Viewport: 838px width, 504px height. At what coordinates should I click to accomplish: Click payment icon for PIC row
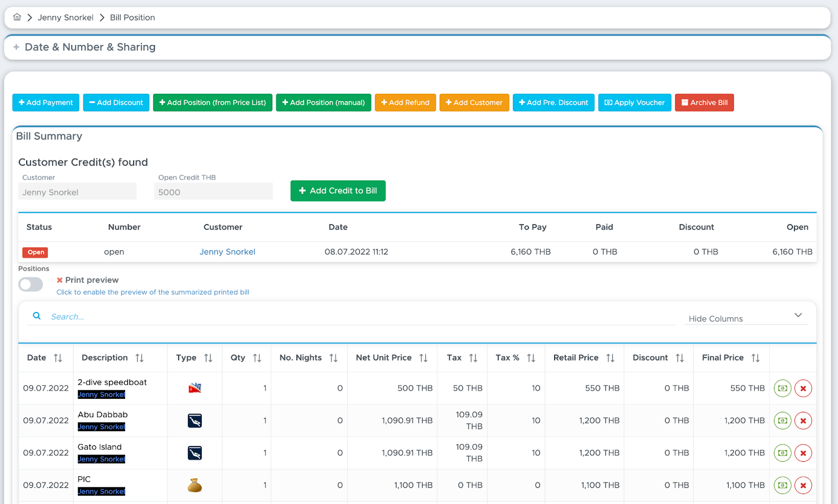(782, 486)
